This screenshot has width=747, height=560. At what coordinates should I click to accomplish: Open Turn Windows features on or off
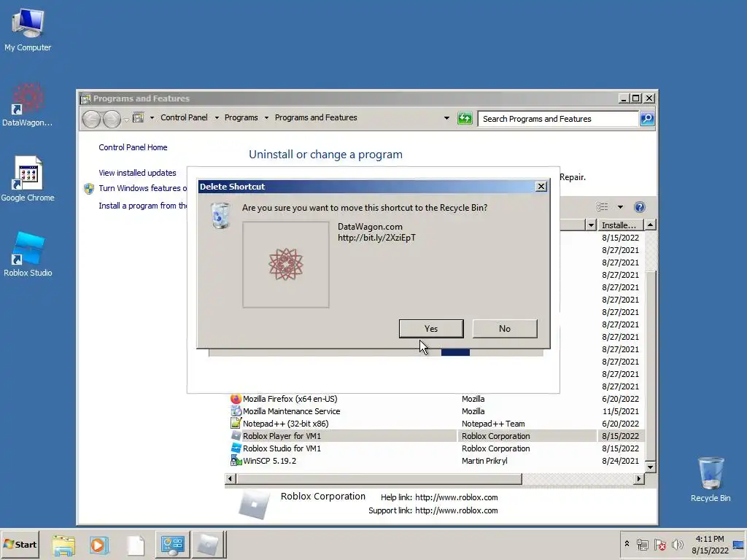142,189
